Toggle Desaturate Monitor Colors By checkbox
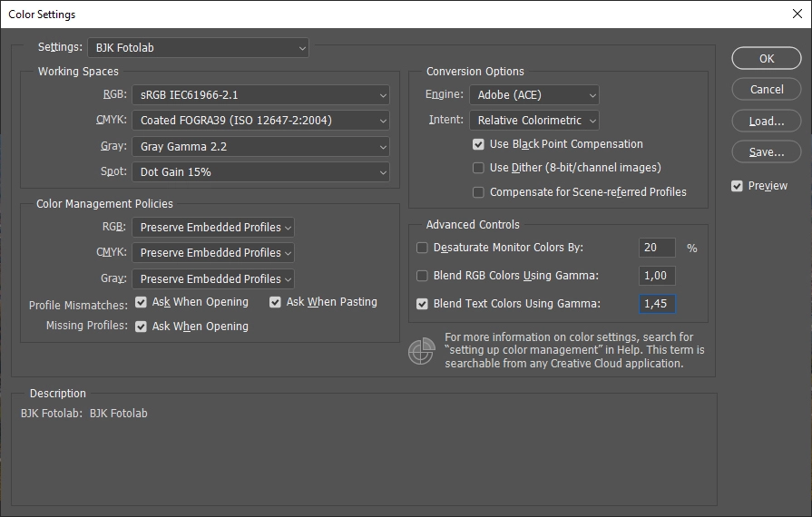812x517 pixels. (422, 249)
